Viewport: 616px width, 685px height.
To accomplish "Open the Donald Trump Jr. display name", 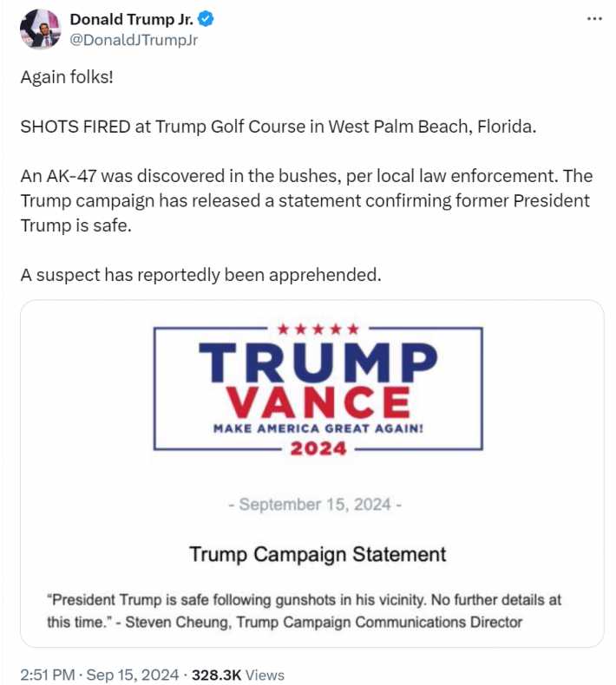I will click(131, 19).
